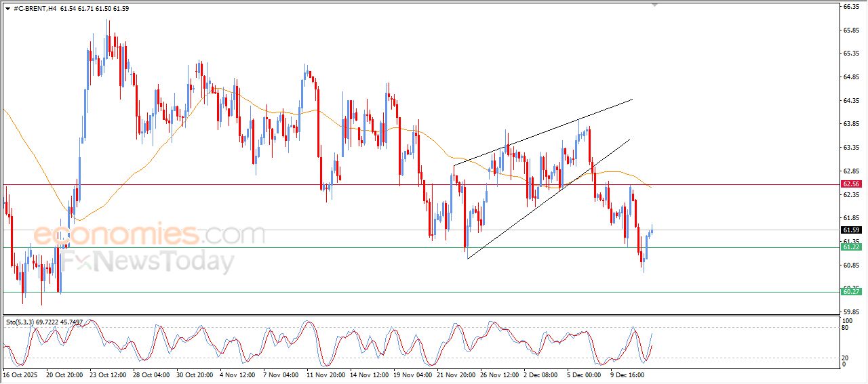Click the black 61.59 current price tag

click(850, 230)
